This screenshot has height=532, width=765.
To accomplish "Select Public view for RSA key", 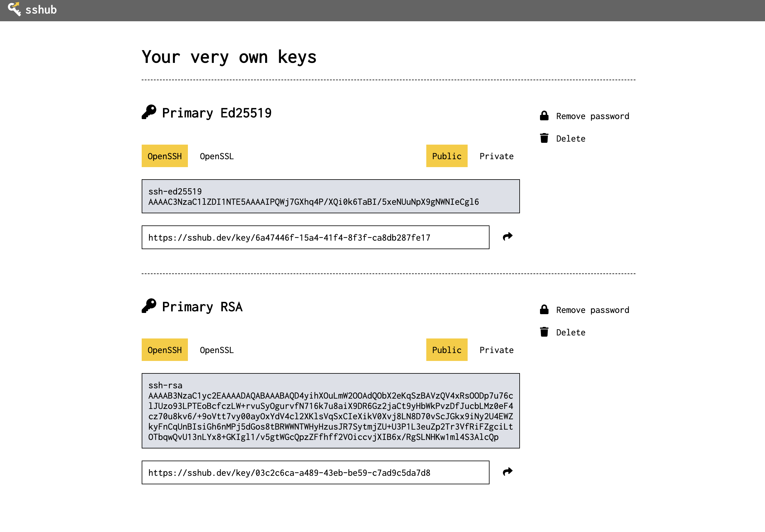I will pyautogui.click(x=446, y=350).
